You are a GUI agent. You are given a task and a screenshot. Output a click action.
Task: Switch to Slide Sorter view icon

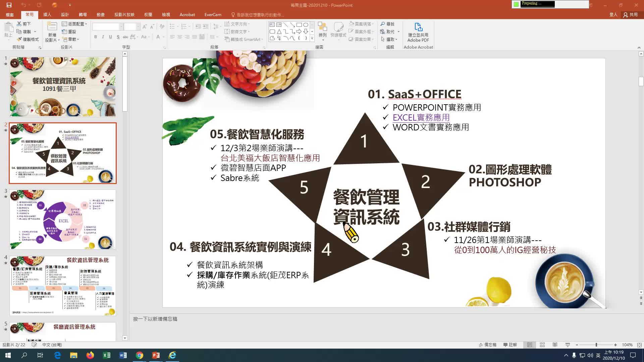(x=542, y=345)
